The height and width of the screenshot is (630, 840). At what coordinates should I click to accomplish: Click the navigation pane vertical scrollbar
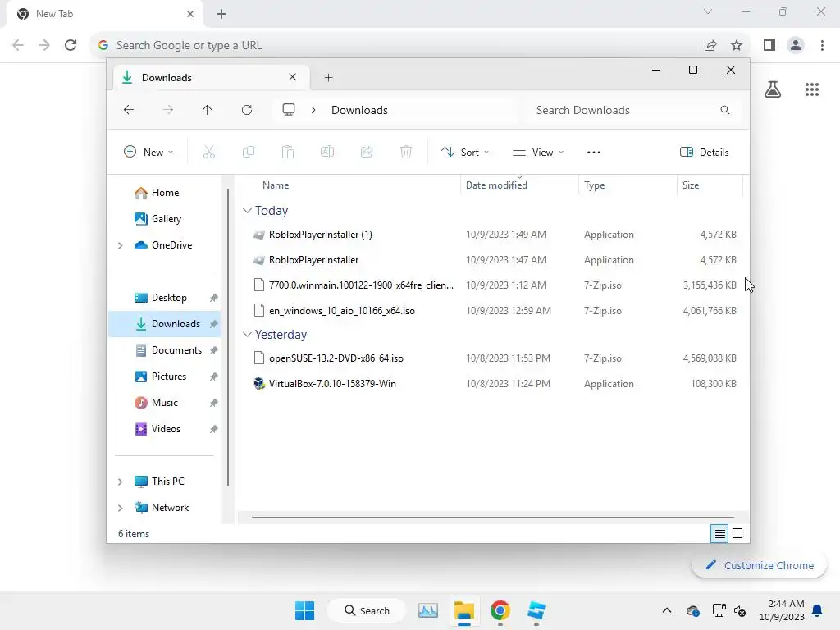point(228,337)
